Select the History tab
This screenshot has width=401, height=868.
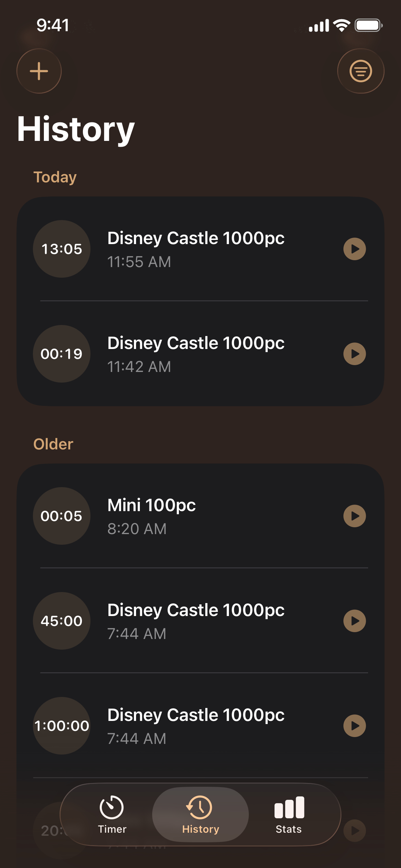point(200,815)
